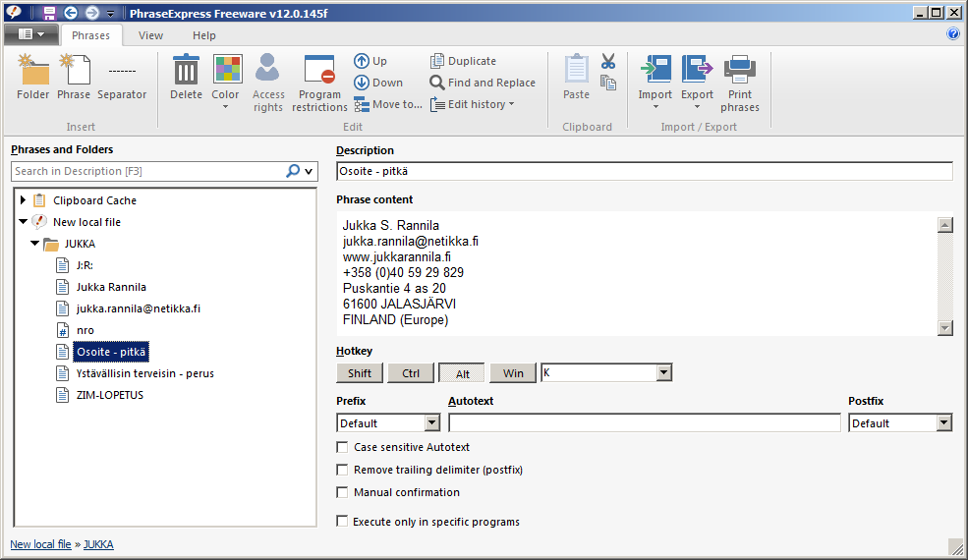Enable Case sensitive Autotext
Screen dimensions: 968x560
click(342, 447)
